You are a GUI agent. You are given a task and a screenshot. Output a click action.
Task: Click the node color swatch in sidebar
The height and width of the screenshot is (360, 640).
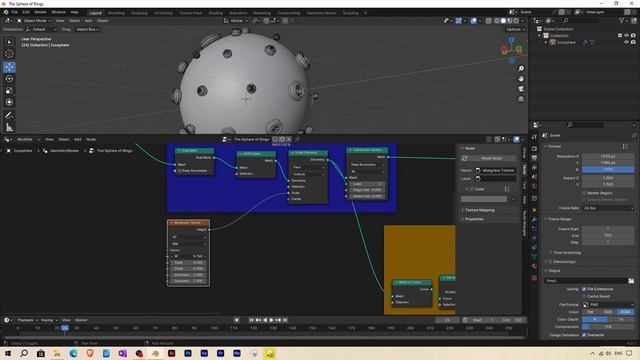click(484, 199)
